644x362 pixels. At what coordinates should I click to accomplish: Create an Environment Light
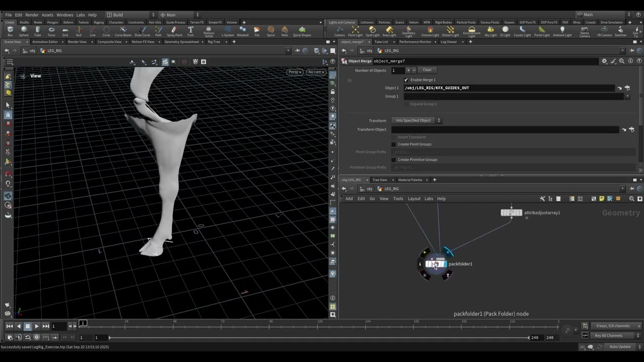click(x=472, y=32)
